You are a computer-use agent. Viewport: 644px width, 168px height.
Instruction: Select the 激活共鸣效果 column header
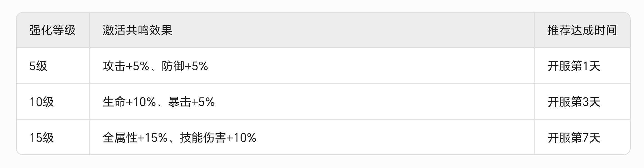tap(137, 30)
